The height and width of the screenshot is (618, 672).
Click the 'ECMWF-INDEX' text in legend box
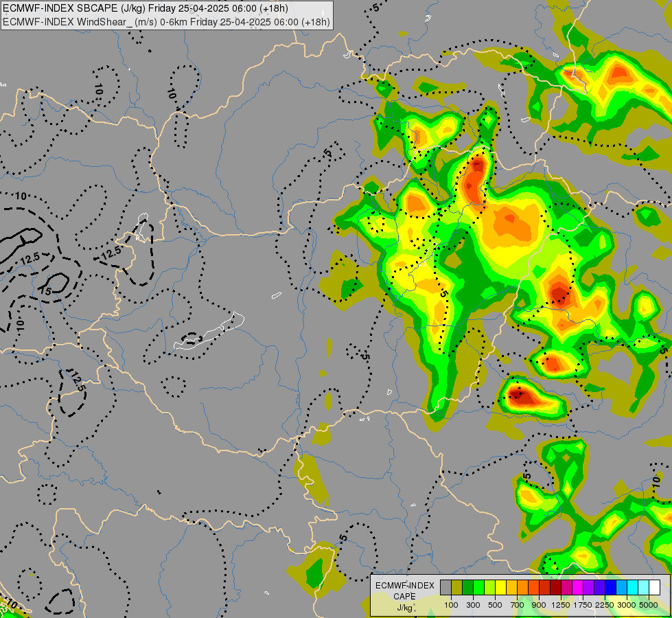click(405, 586)
